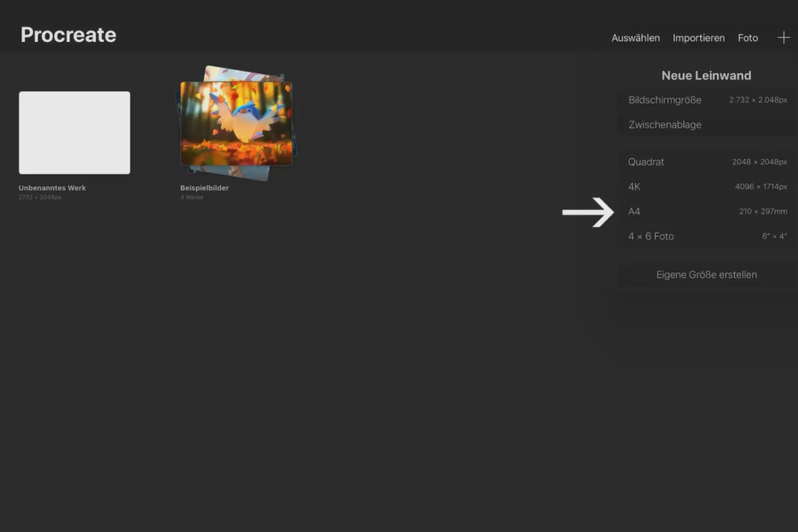This screenshot has width=798, height=532.
Task: Select the Zwischenablage canvas option
Action: point(708,125)
